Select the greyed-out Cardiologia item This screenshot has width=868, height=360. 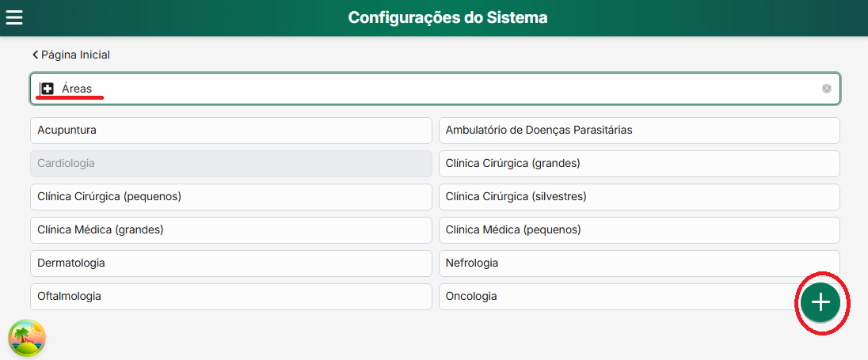point(230,163)
